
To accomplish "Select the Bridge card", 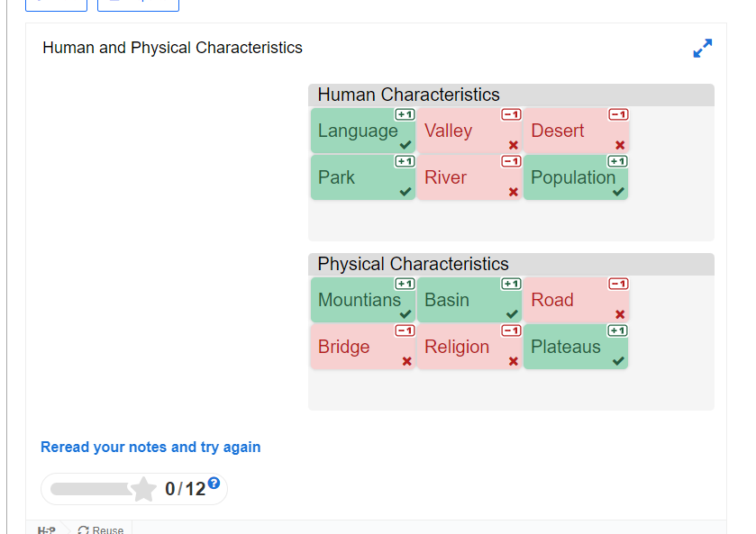I will (363, 347).
